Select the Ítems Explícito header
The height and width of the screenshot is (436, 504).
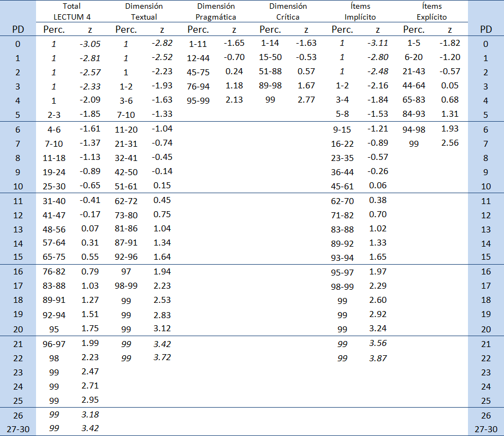[x=431, y=11]
